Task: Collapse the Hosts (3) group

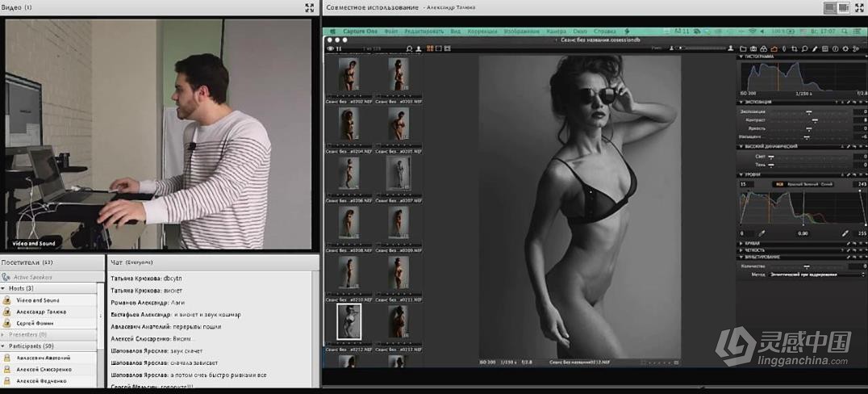Action: tap(3, 288)
